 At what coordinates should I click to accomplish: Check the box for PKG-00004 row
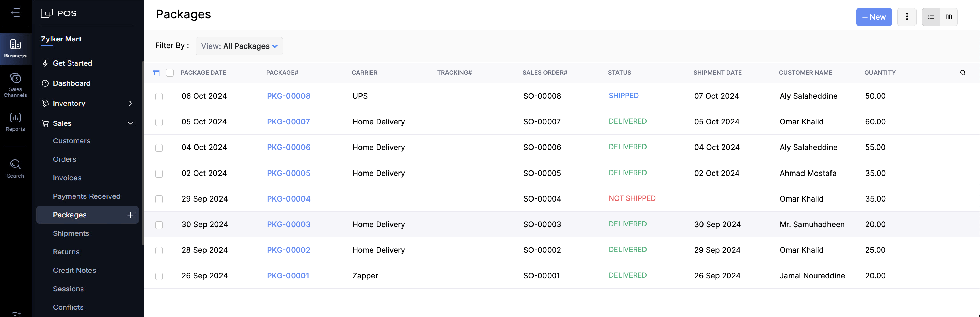click(159, 199)
